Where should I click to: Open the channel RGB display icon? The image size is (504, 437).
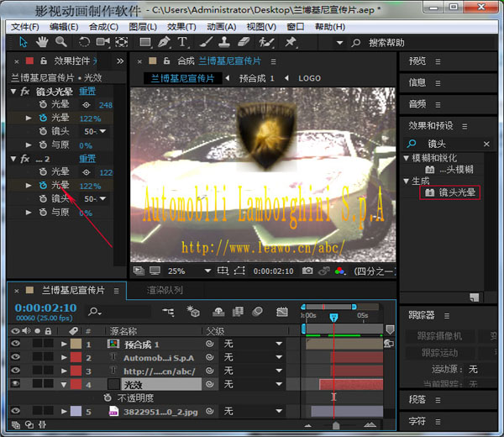tap(339, 271)
